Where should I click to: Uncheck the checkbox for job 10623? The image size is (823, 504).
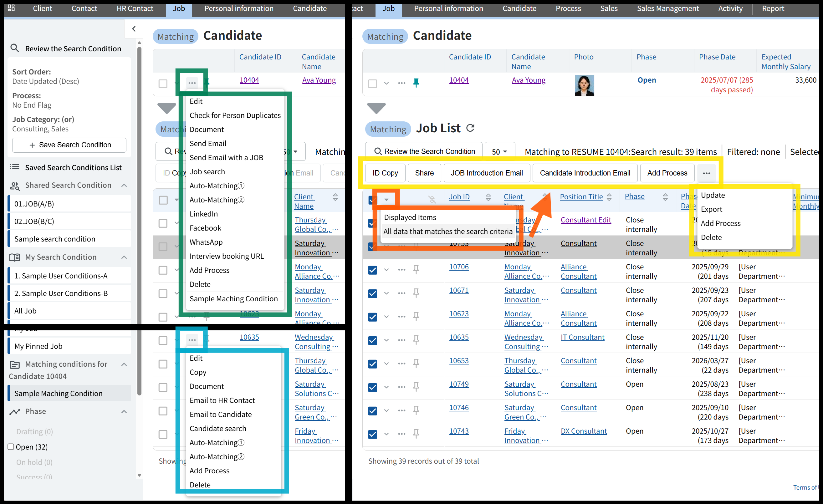pyautogui.click(x=372, y=317)
